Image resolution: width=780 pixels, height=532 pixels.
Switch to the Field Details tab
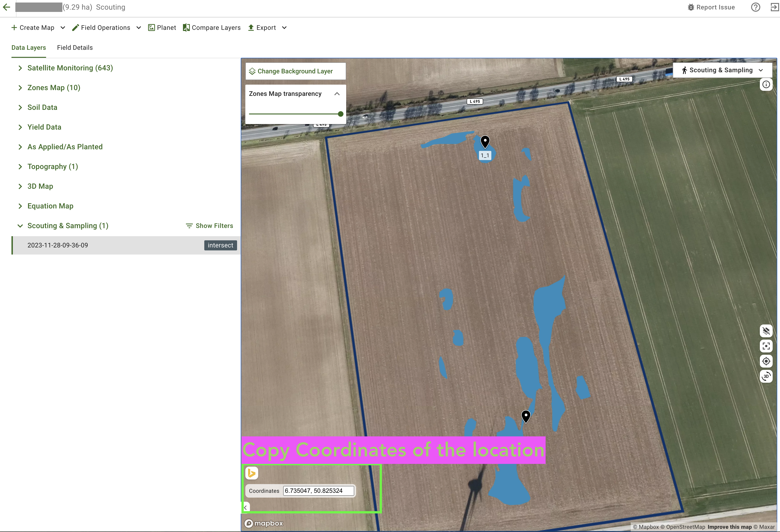tap(75, 48)
